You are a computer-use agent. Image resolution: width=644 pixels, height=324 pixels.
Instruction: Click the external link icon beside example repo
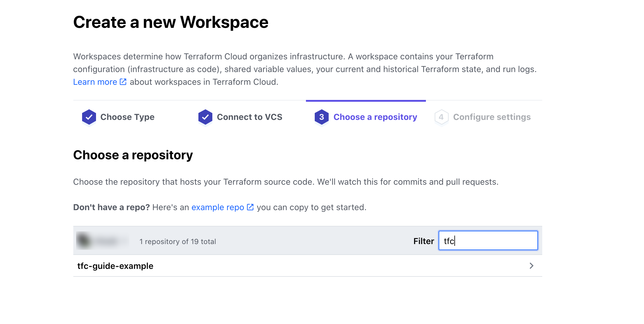tap(250, 207)
